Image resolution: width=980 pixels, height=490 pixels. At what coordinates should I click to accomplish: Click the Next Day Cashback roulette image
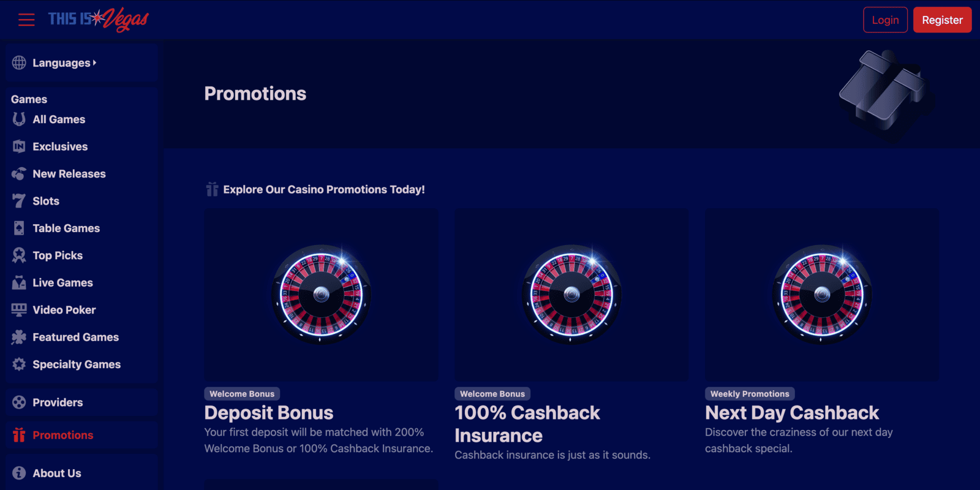[x=821, y=295]
